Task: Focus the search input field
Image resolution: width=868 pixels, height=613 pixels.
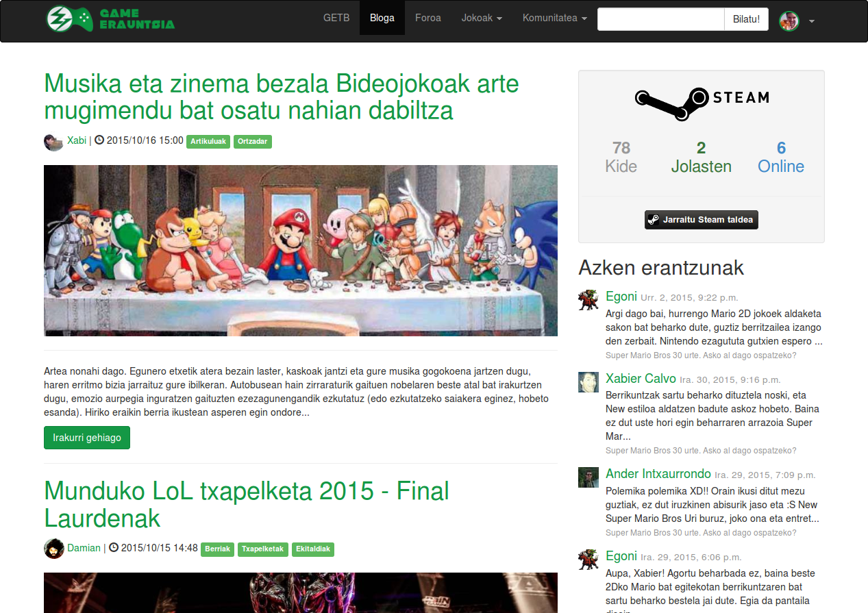Action: 661,19
